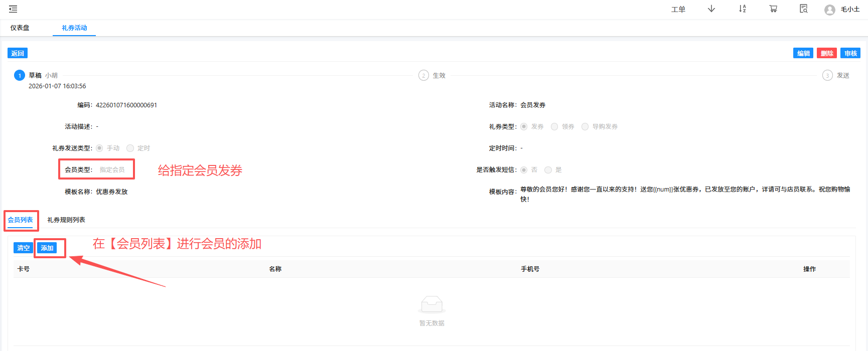Open the document search icon
The image size is (868, 351).
pyautogui.click(x=803, y=9)
